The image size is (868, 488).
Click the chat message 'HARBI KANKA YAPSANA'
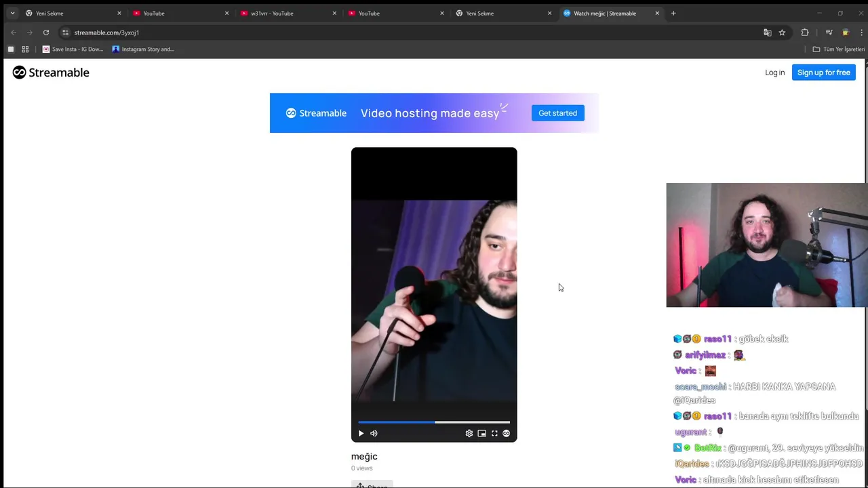pos(784,386)
